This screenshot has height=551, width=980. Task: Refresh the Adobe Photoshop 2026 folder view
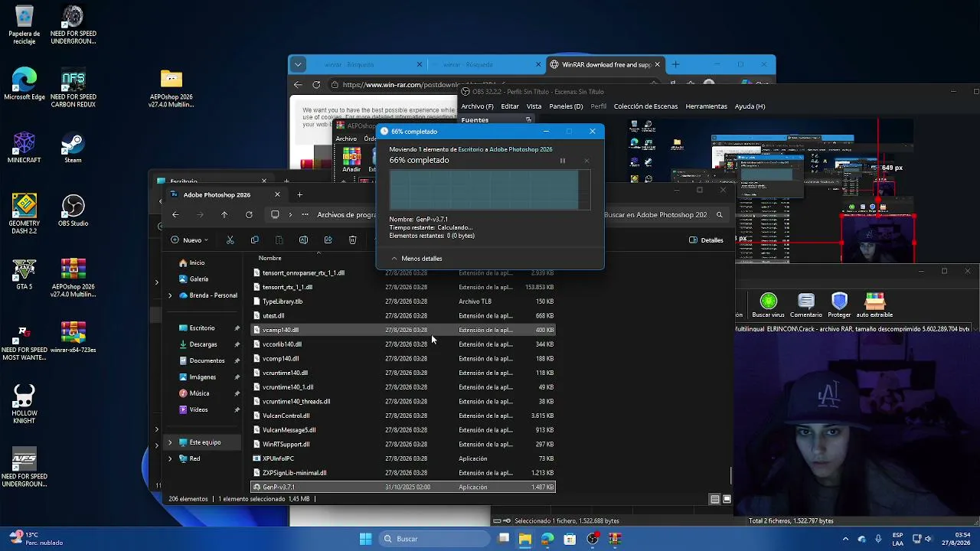(x=249, y=215)
